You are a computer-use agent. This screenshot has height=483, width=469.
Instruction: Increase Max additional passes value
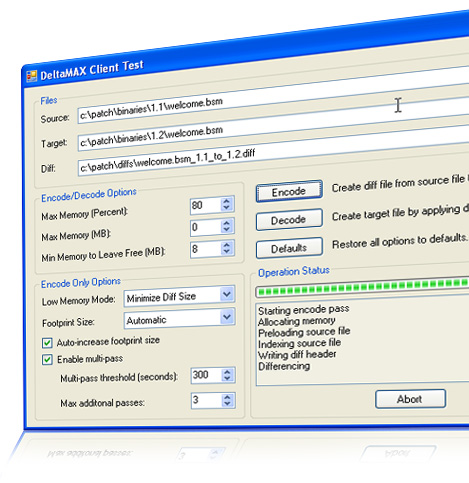(x=227, y=397)
